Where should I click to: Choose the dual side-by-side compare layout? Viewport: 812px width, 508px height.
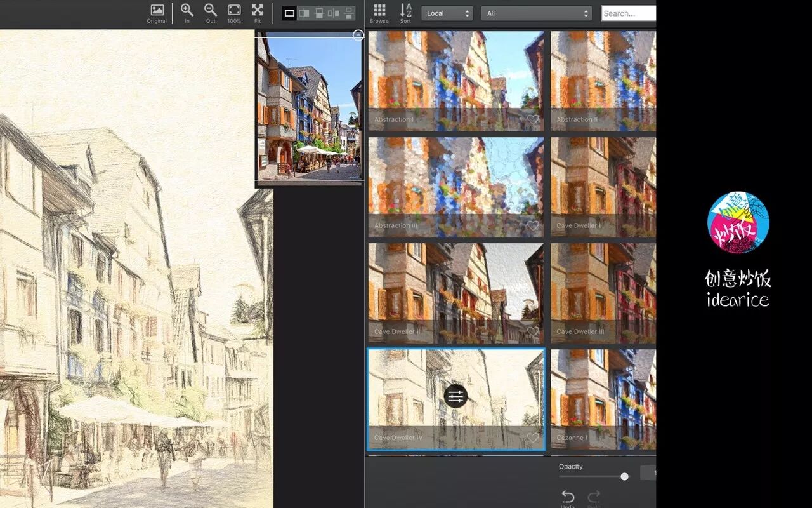pyautogui.click(x=334, y=13)
